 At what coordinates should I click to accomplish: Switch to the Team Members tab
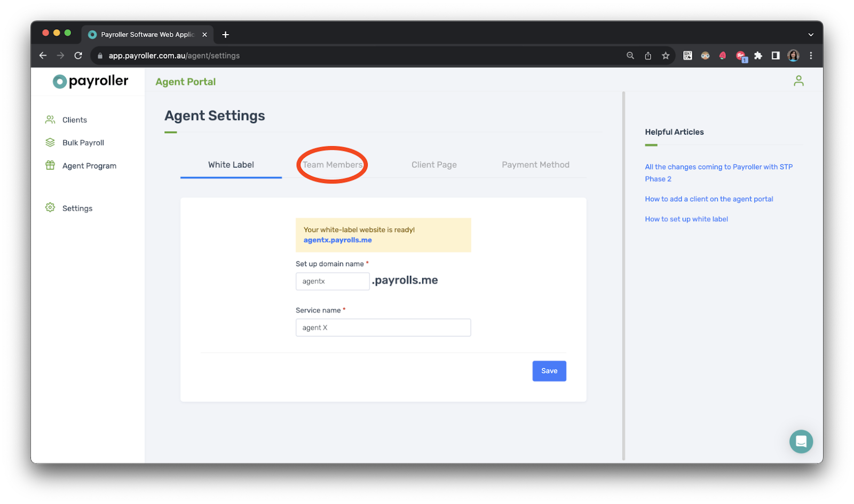(x=333, y=165)
